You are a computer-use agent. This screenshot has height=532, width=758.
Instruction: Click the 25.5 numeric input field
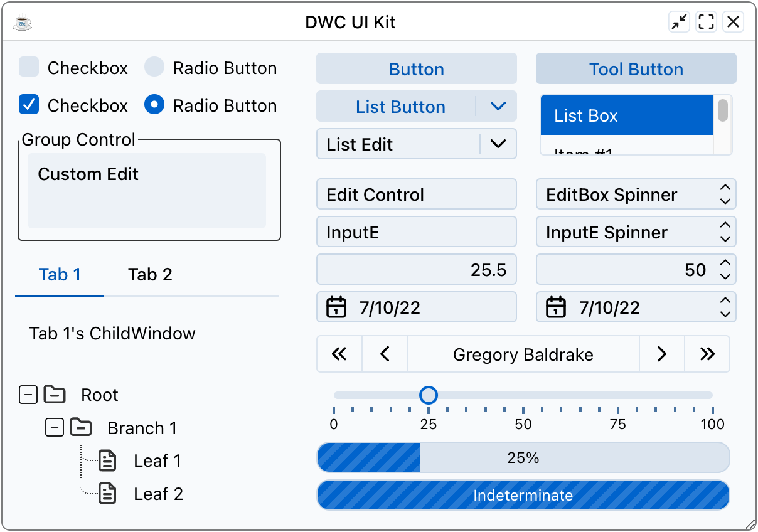tap(417, 270)
